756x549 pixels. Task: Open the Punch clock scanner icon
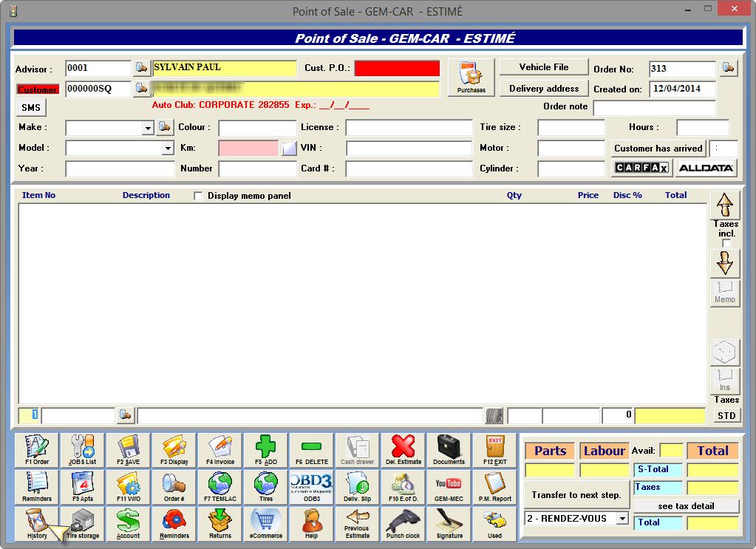pos(403,524)
